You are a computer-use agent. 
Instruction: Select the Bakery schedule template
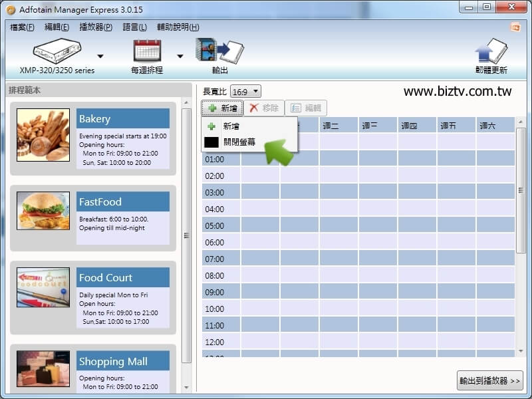click(x=122, y=119)
